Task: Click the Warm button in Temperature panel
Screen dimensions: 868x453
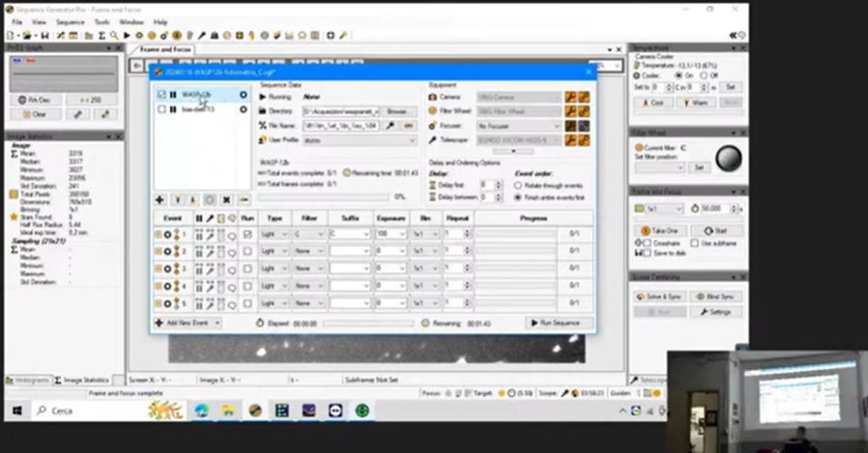Action: (x=696, y=103)
